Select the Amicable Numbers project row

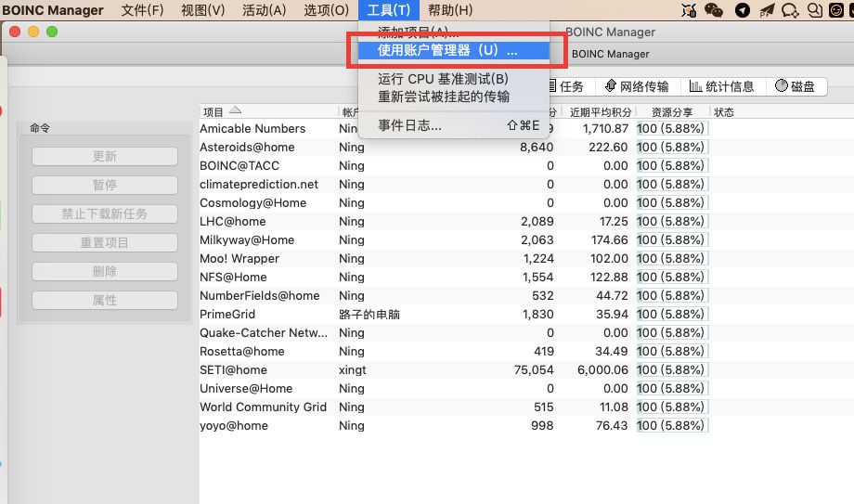[x=526, y=129]
